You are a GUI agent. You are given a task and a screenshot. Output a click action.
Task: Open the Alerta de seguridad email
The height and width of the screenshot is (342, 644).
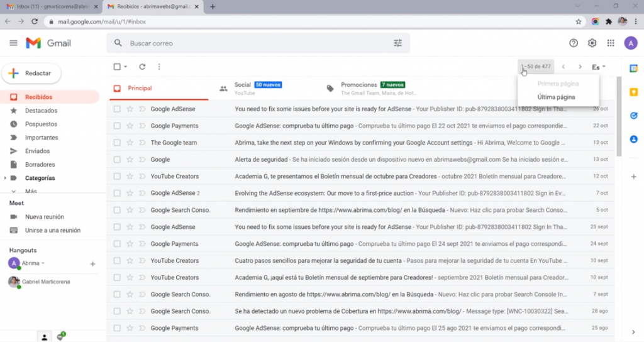(x=360, y=159)
